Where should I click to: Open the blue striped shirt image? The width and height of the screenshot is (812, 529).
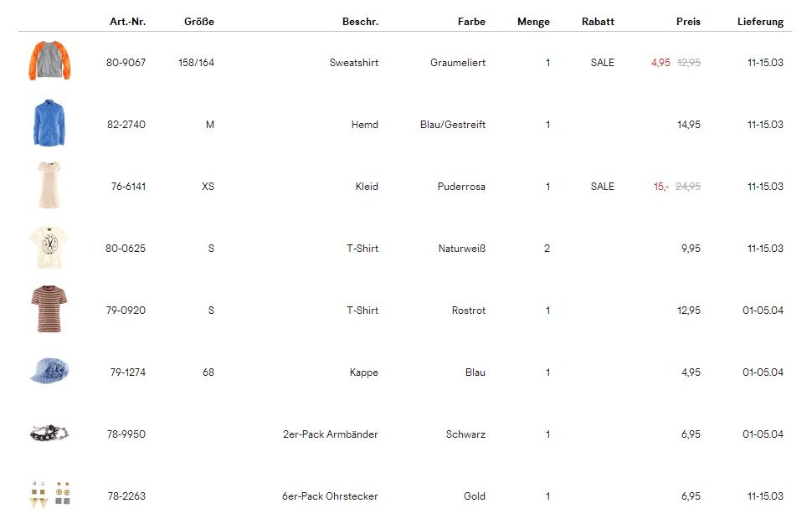[x=49, y=124]
